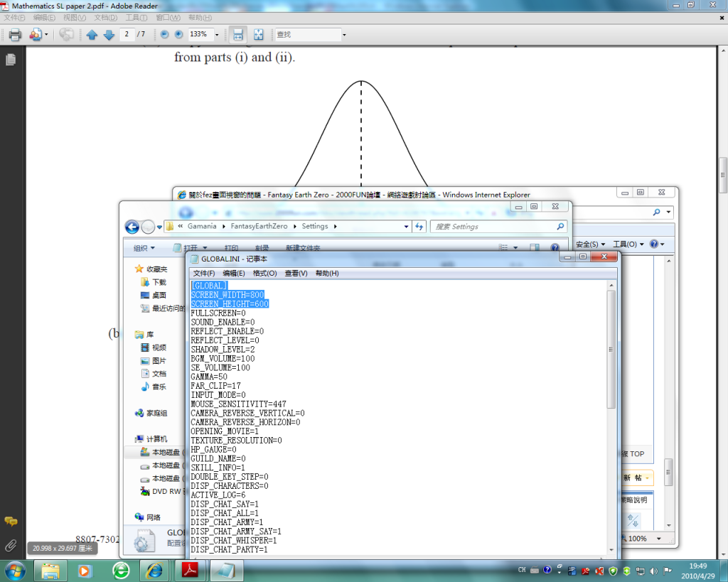Open the Pages panel icon in Reader sidebar
Screen dimensions: 728x582
11,60
